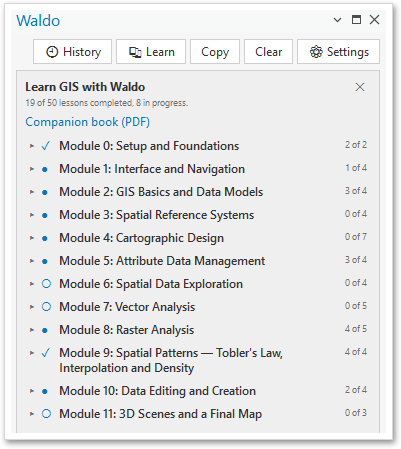This screenshot has width=401, height=449.
Task: Click the '2 of 2' count for Module 0
Action: pyautogui.click(x=356, y=145)
